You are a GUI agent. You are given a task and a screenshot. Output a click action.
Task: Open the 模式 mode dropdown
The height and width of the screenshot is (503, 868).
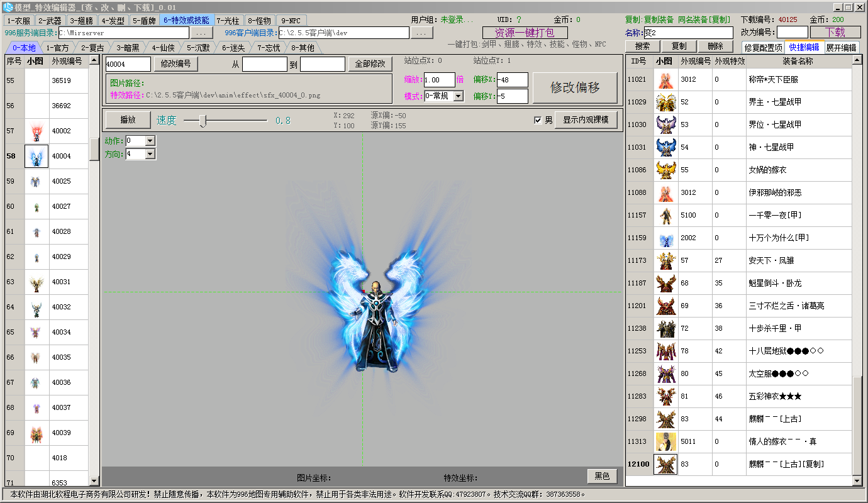458,96
